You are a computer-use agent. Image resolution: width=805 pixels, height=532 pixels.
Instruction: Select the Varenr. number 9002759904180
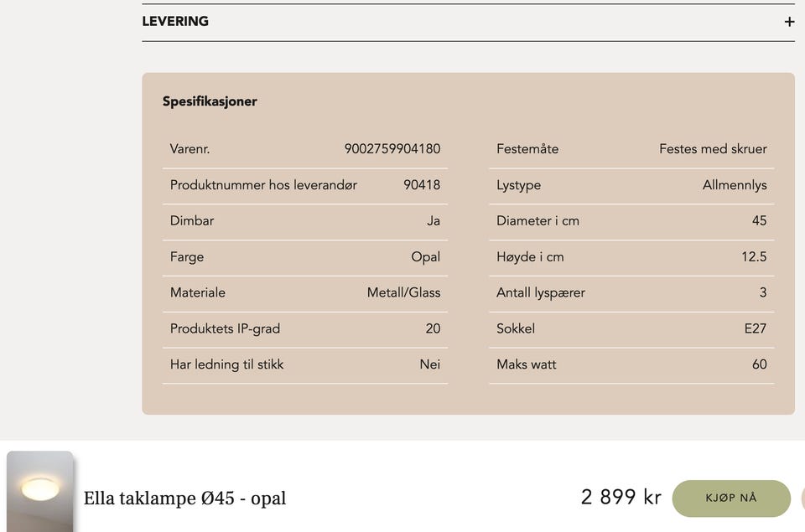(392, 149)
